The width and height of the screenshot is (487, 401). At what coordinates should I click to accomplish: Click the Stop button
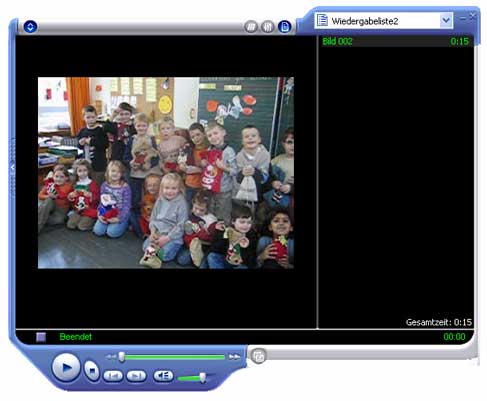point(92,370)
